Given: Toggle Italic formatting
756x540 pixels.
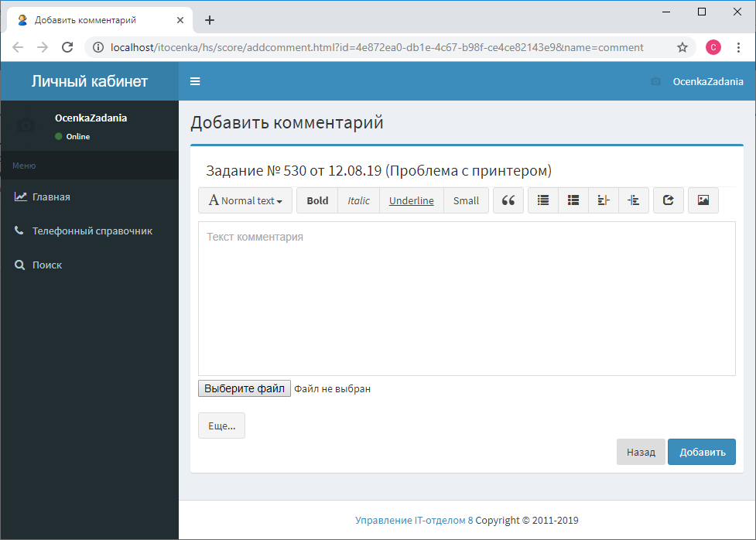Looking at the screenshot, I should pyautogui.click(x=358, y=200).
